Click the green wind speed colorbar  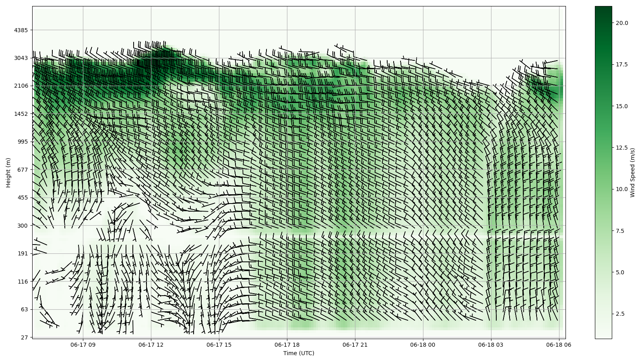click(603, 172)
